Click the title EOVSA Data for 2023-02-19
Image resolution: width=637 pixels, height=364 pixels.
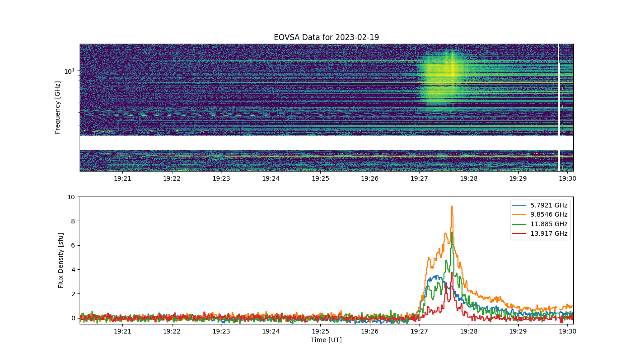point(326,37)
